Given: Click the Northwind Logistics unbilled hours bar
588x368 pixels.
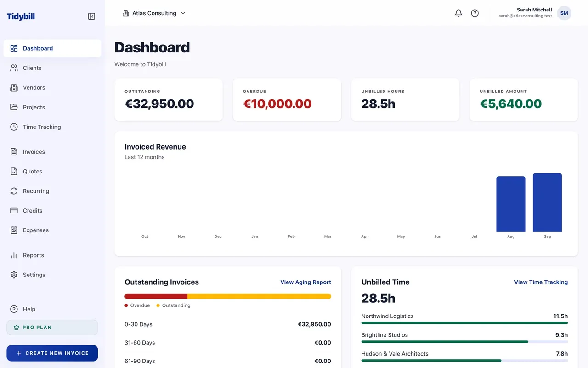Looking at the screenshot, I should tap(464, 323).
